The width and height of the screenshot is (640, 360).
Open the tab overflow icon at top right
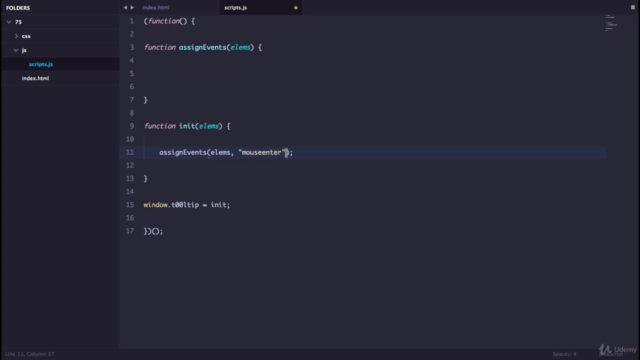coord(633,7)
